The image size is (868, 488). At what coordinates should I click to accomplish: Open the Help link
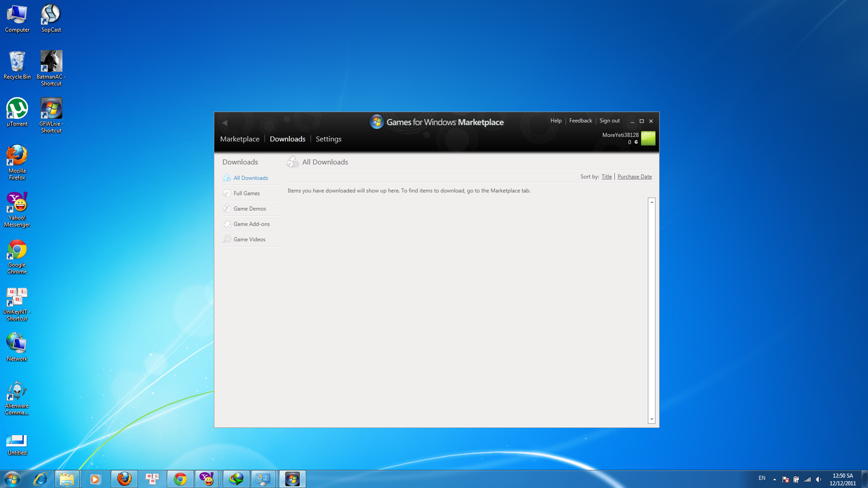point(556,121)
